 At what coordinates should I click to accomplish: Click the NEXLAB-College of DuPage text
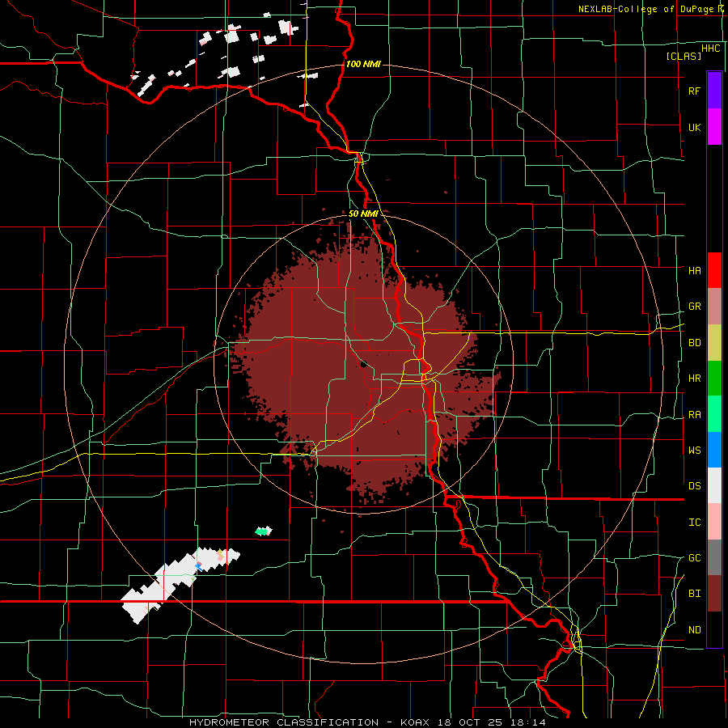point(645,9)
